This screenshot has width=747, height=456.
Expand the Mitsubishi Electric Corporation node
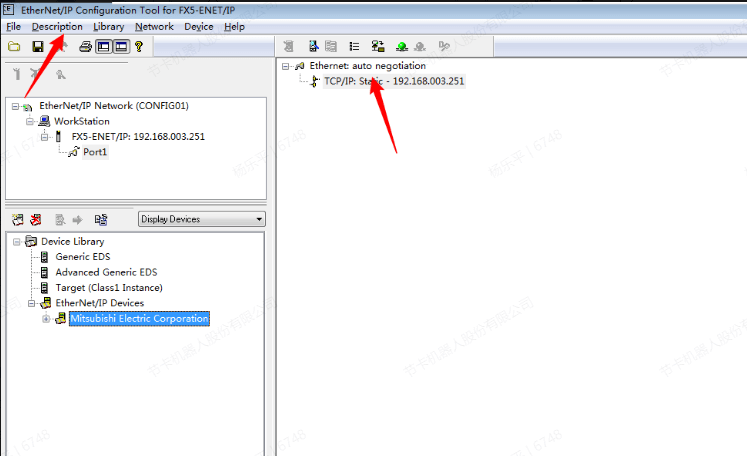pos(46,319)
